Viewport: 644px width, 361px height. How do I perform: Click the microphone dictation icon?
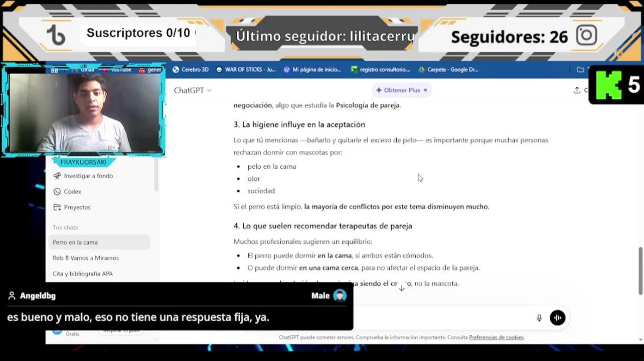pos(539,318)
